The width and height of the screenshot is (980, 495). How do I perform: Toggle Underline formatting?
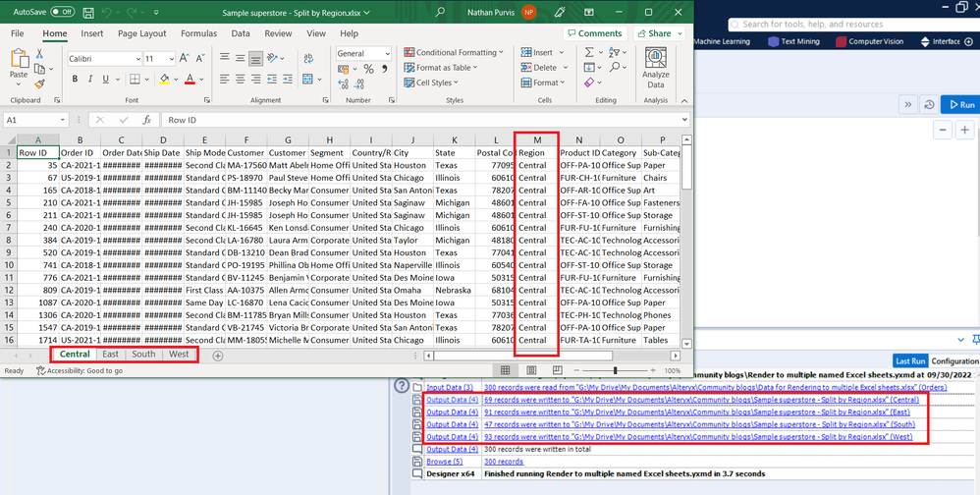point(106,79)
